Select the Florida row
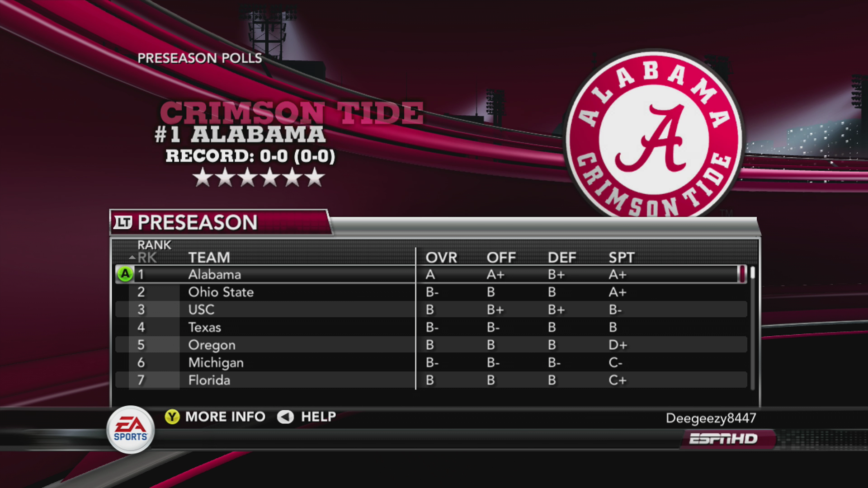868x488 pixels. tap(431, 380)
